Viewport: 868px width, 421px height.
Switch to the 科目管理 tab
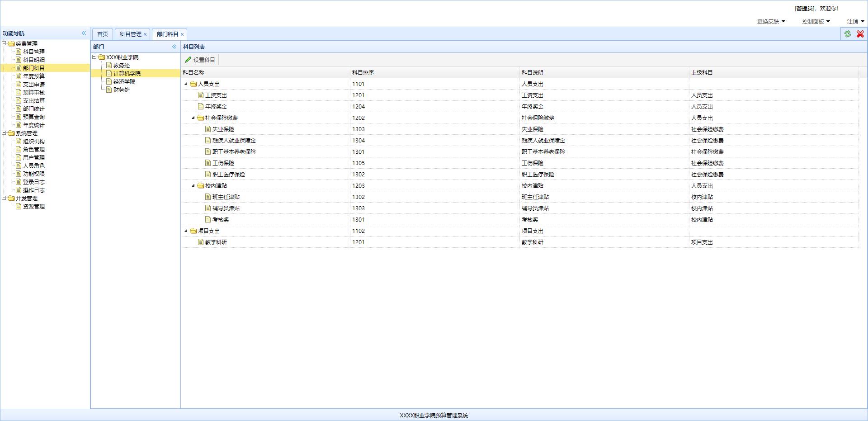click(x=131, y=34)
